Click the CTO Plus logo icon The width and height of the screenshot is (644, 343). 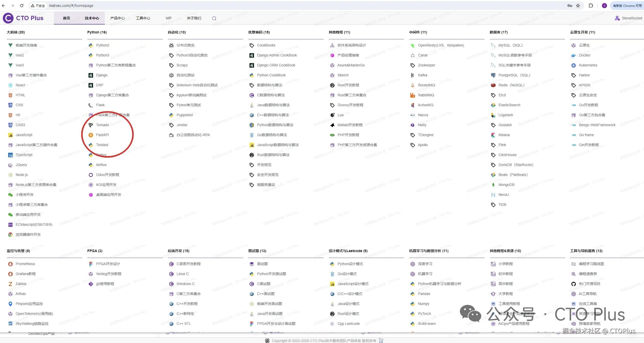(x=8, y=18)
